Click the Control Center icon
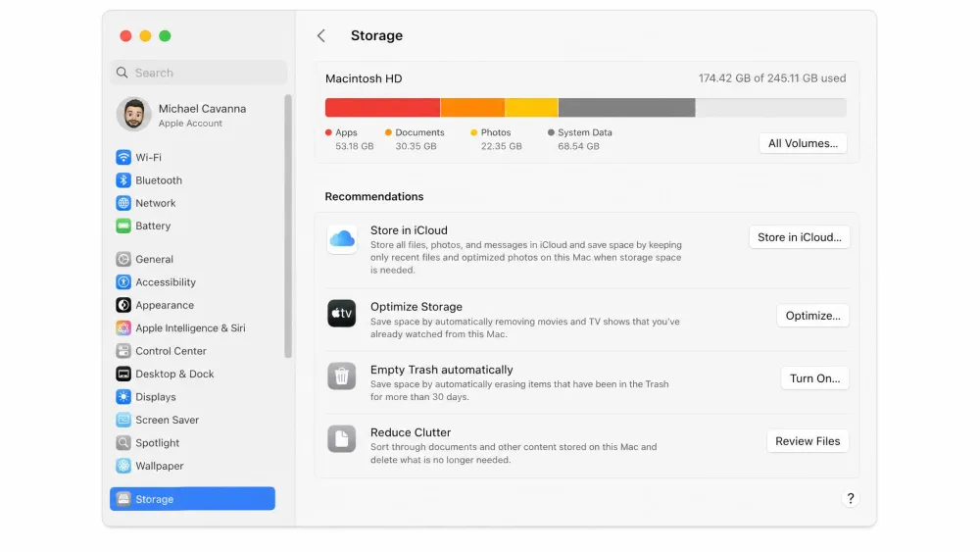 click(x=123, y=351)
